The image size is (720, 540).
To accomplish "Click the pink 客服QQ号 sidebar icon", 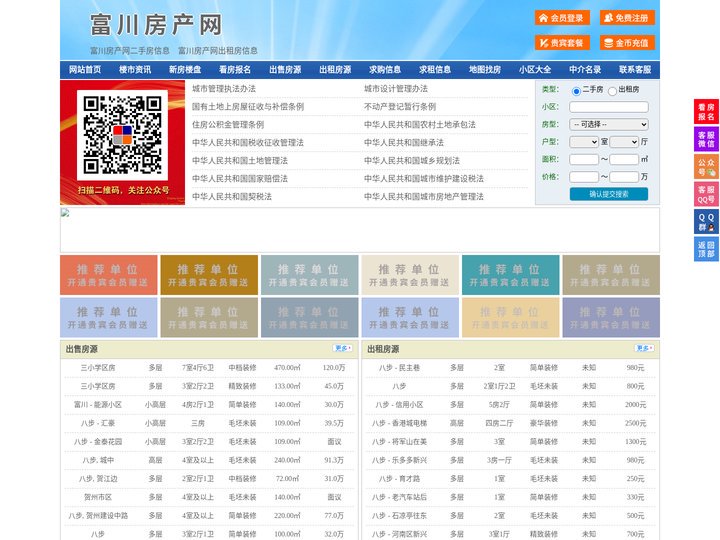I will pyautogui.click(x=706, y=194).
